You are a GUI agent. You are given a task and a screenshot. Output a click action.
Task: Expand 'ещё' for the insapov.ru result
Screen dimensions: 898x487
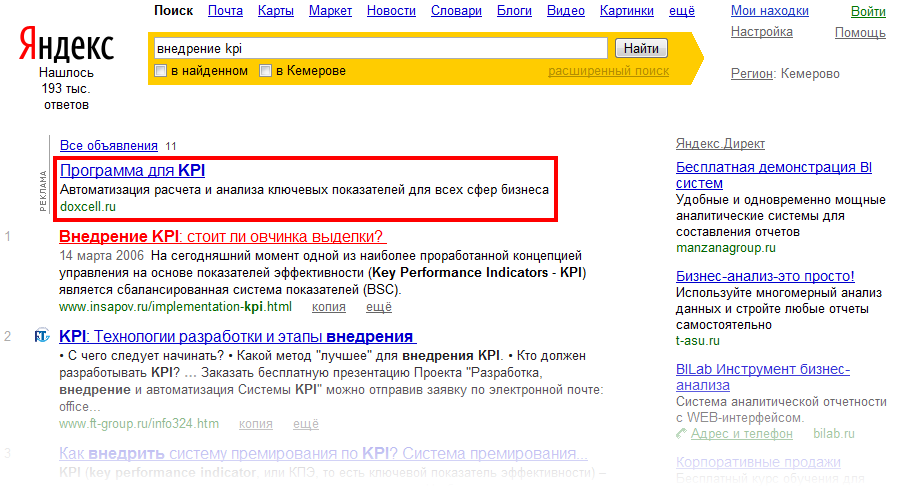coord(379,307)
